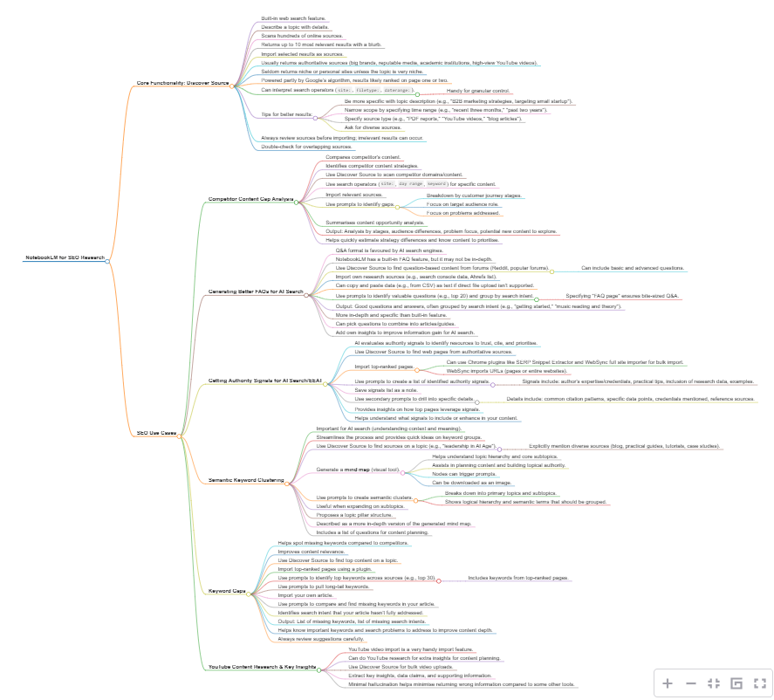
Task: Select 'Import top-ranked pages using a plugin.' node
Action: [325, 569]
